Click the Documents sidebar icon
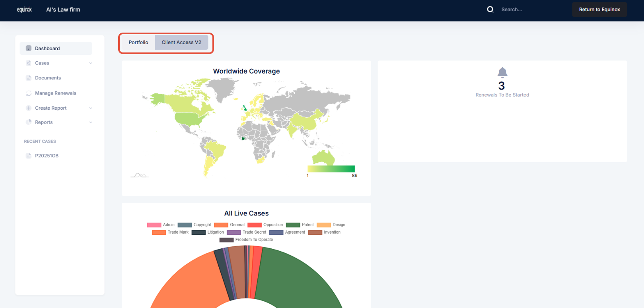This screenshot has height=308, width=644. tap(29, 78)
